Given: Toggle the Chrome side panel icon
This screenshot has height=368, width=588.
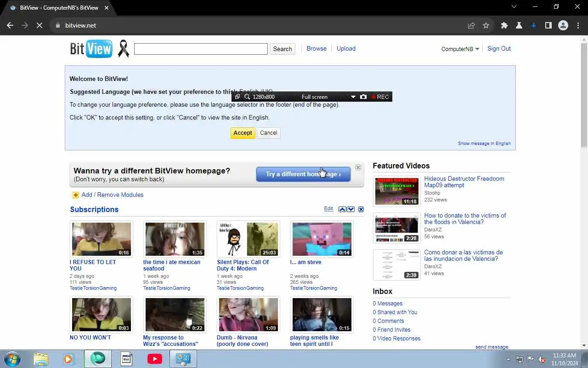Looking at the screenshot, I should pos(548,25).
